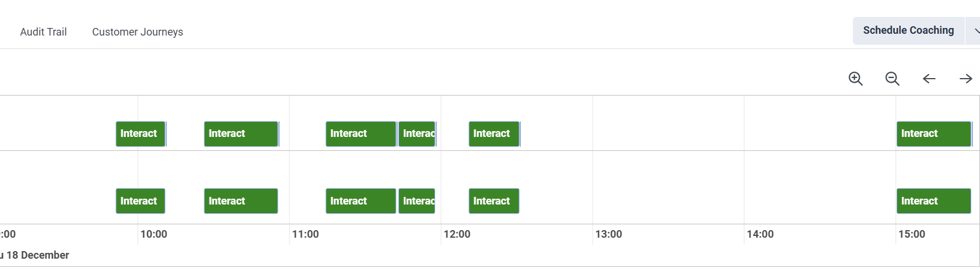The image size is (980, 275).
Task: Click the Schedule Coaching button
Action: (x=908, y=31)
